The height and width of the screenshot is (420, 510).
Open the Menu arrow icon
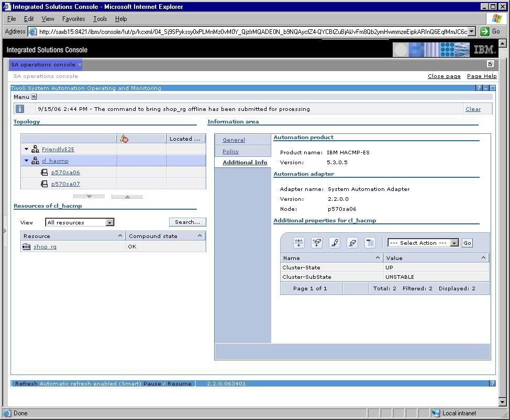point(34,96)
